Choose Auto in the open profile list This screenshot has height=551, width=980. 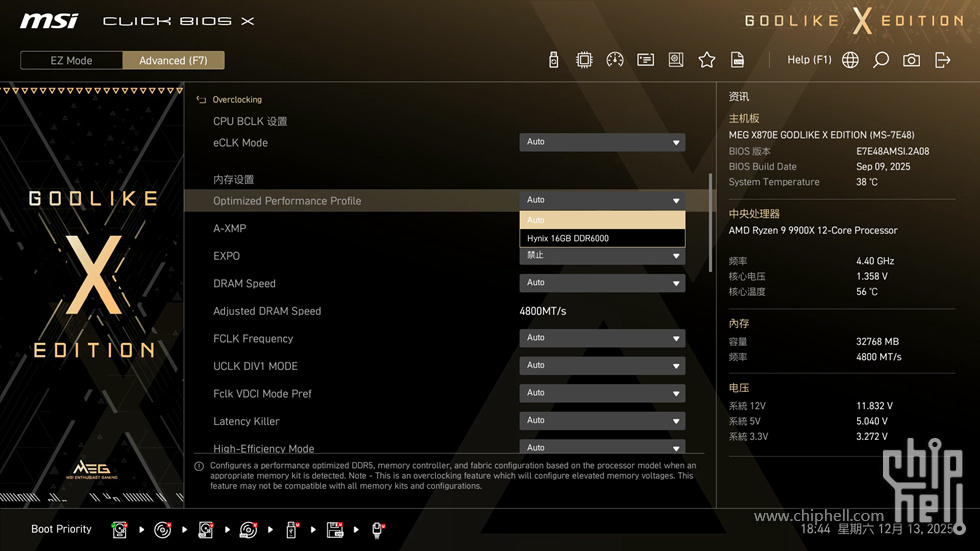click(602, 220)
